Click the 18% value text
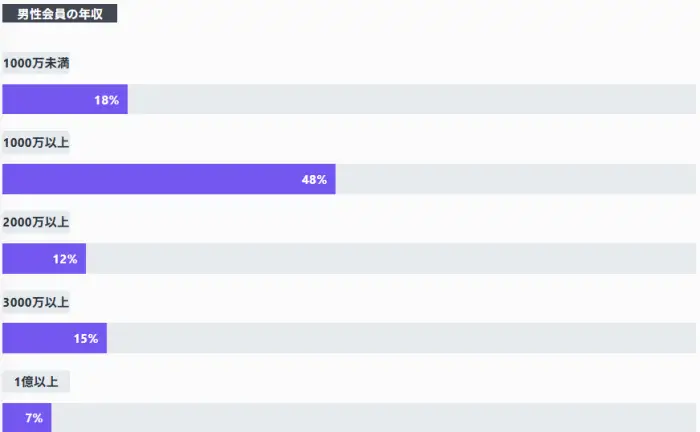Screen dimensions: 700x432 pos(107,100)
